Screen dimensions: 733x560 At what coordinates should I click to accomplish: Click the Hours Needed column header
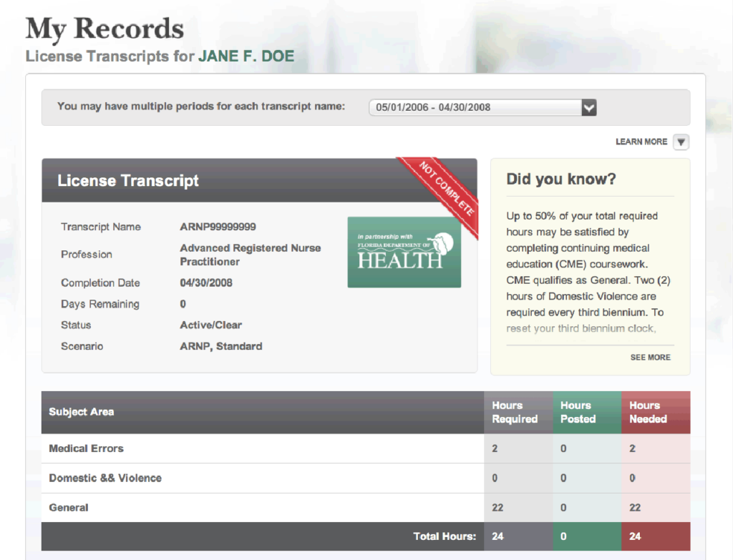[x=648, y=412]
